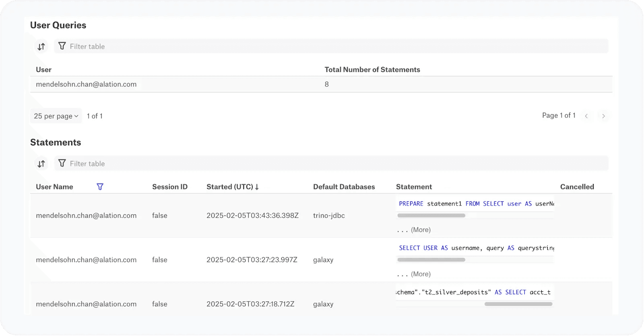Screen dimensions: 644x336
Task: Click timestamp 2025-02-05T03:27:18.712Z
Action: (250, 304)
